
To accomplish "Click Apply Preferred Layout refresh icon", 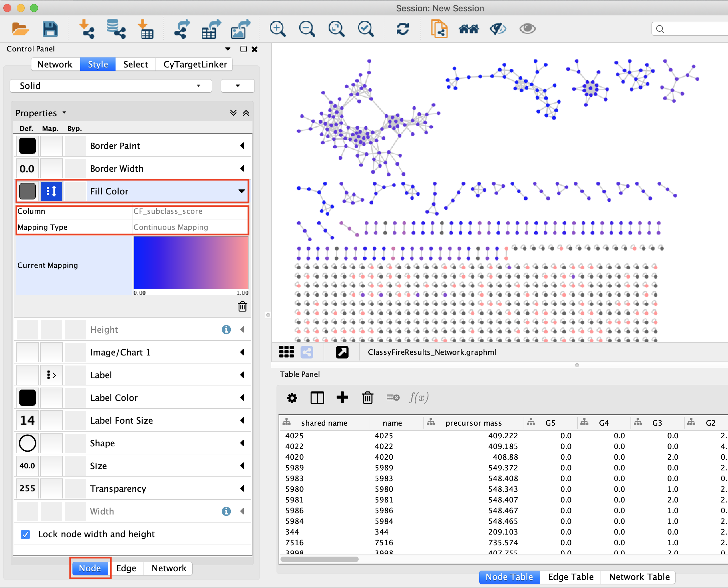I will click(x=402, y=29).
